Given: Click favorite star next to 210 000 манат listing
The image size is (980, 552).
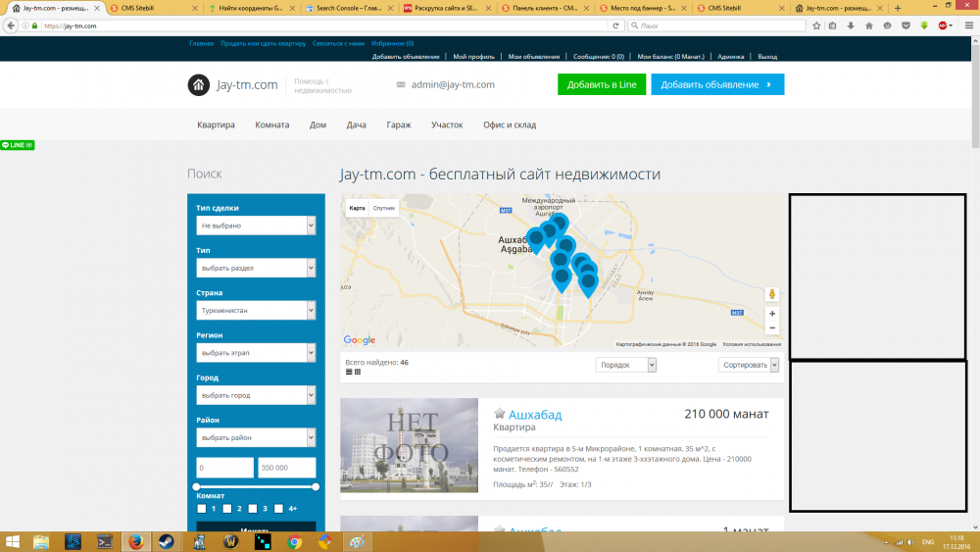Looking at the screenshot, I should [500, 413].
